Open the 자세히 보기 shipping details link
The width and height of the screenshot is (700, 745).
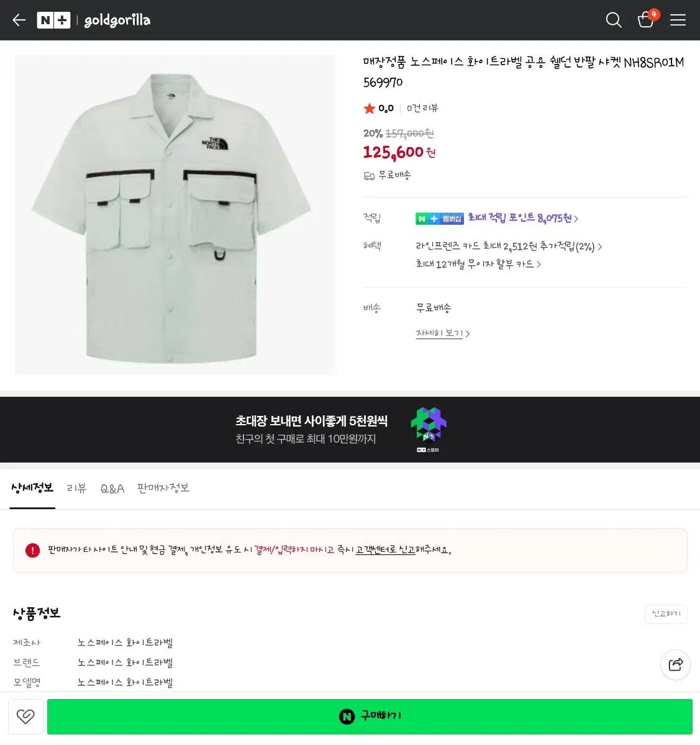(442, 334)
